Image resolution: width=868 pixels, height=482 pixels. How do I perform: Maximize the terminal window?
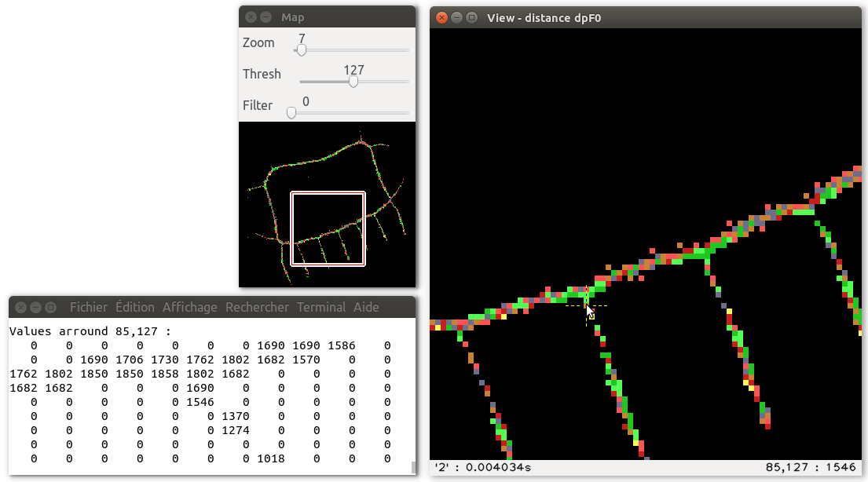coord(49,307)
